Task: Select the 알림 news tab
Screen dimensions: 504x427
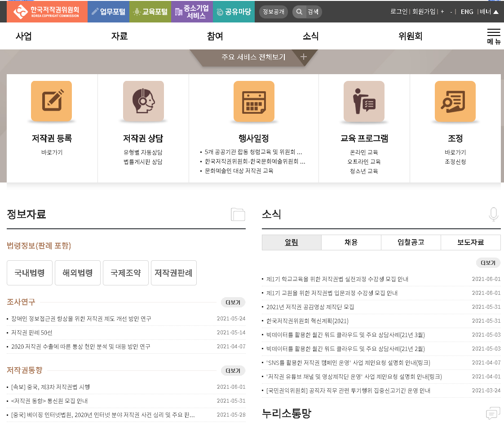Action: pos(292,242)
